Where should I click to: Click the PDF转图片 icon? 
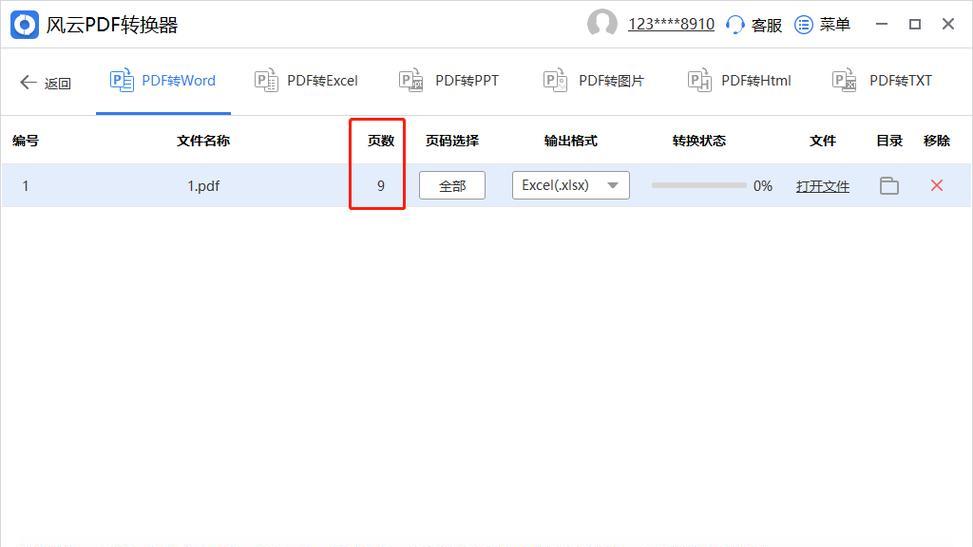coord(555,80)
